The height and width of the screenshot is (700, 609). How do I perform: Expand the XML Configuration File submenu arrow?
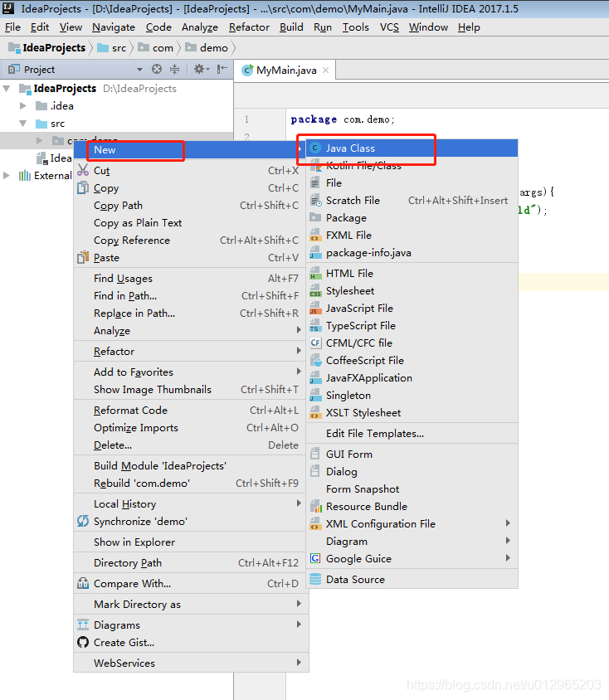coord(508,523)
